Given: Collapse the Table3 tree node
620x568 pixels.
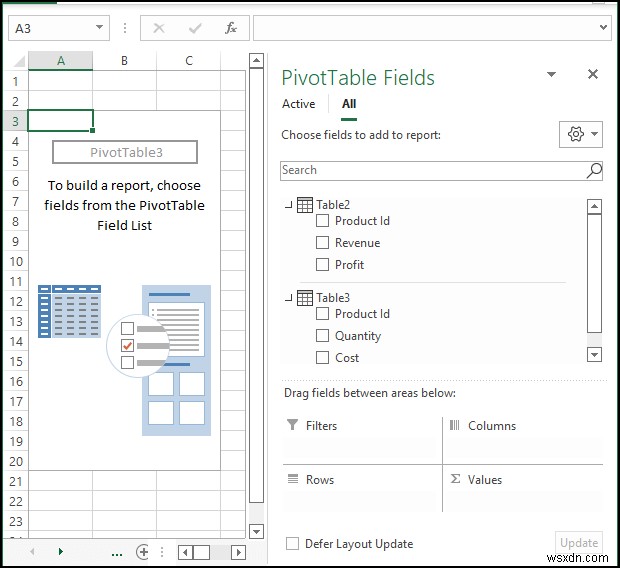Looking at the screenshot, I should (x=289, y=298).
